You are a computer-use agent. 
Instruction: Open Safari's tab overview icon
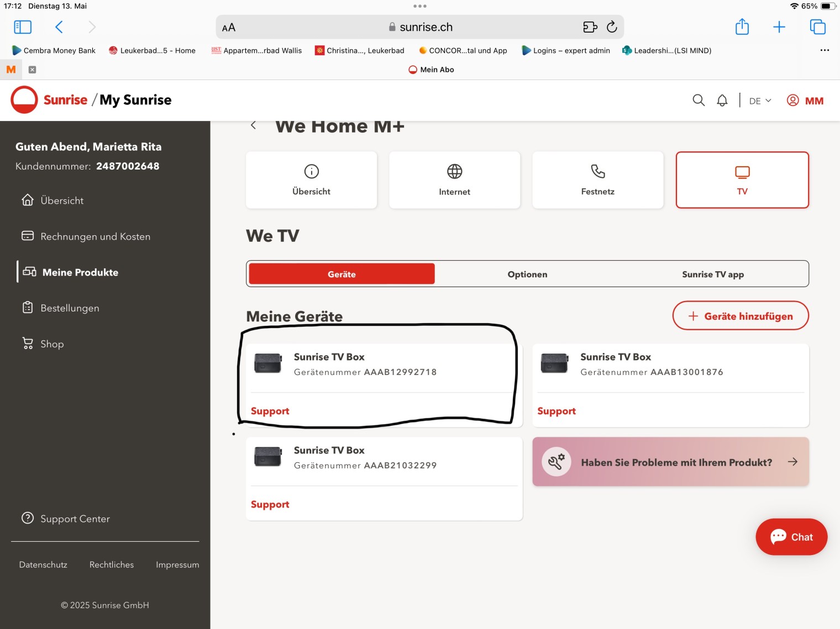[x=817, y=27]
